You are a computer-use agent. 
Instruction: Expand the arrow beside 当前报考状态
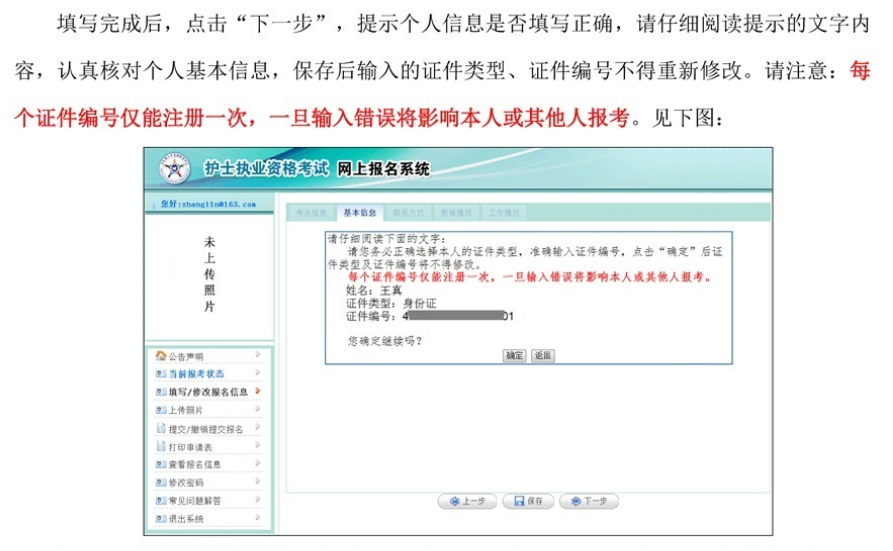point(258,373)
